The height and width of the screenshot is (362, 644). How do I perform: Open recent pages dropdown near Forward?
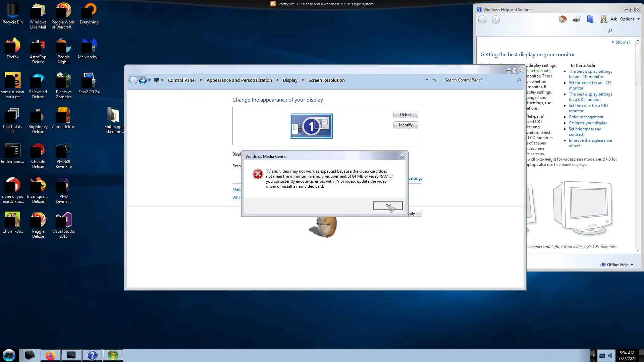point(150,80)
